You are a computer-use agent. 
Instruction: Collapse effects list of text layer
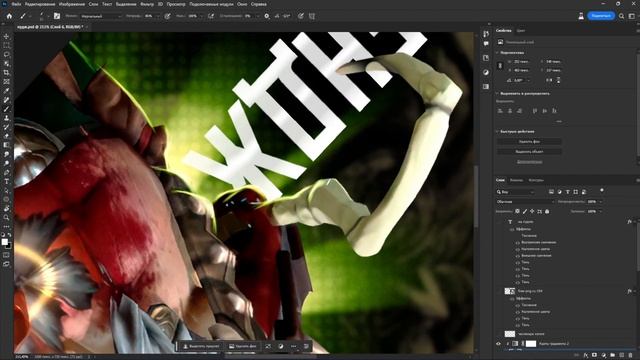pos(635,222)
